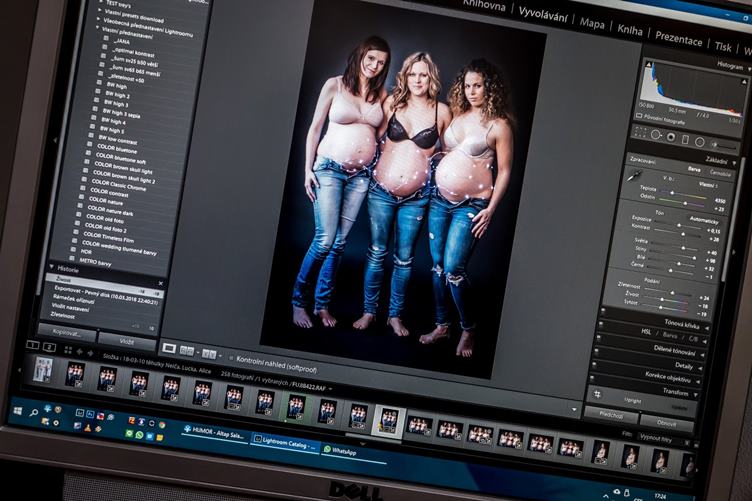This screenshot has width=752, height=501.
Task: Open the grid view icon
Action: coord(68,350)
